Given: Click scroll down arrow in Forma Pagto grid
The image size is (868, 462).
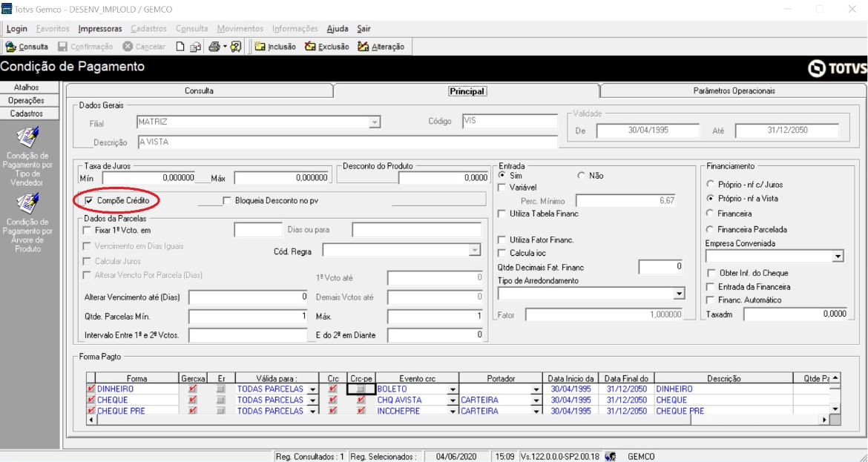Looking at the screenshot, I should coord(835,410).
